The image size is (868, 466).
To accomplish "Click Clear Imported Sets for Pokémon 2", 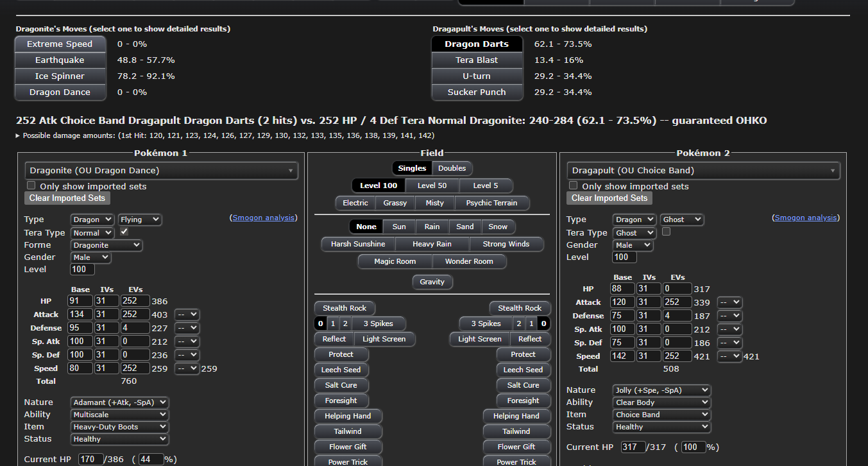I will (609, 198).
